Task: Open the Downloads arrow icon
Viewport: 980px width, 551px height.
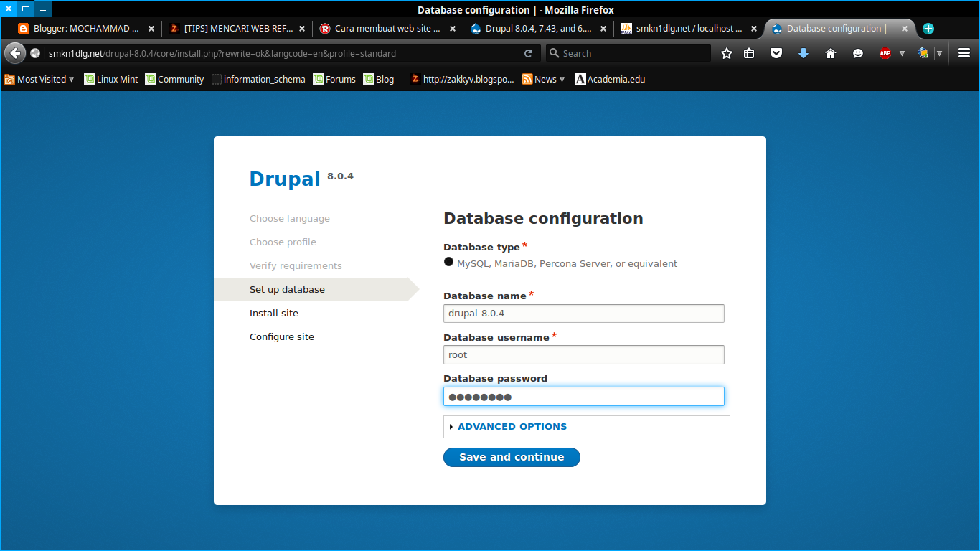Action: [804, 53]
